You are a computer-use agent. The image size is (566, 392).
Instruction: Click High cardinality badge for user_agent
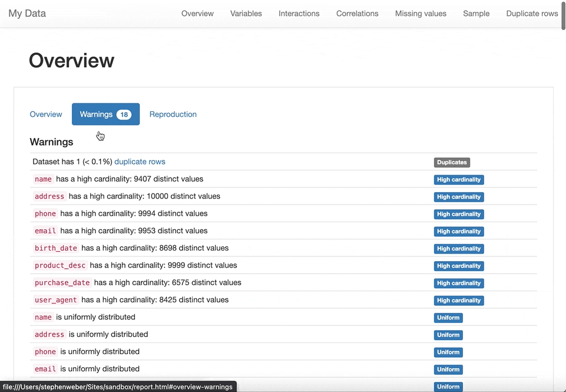pyautogui.click(x=459, y=301)
